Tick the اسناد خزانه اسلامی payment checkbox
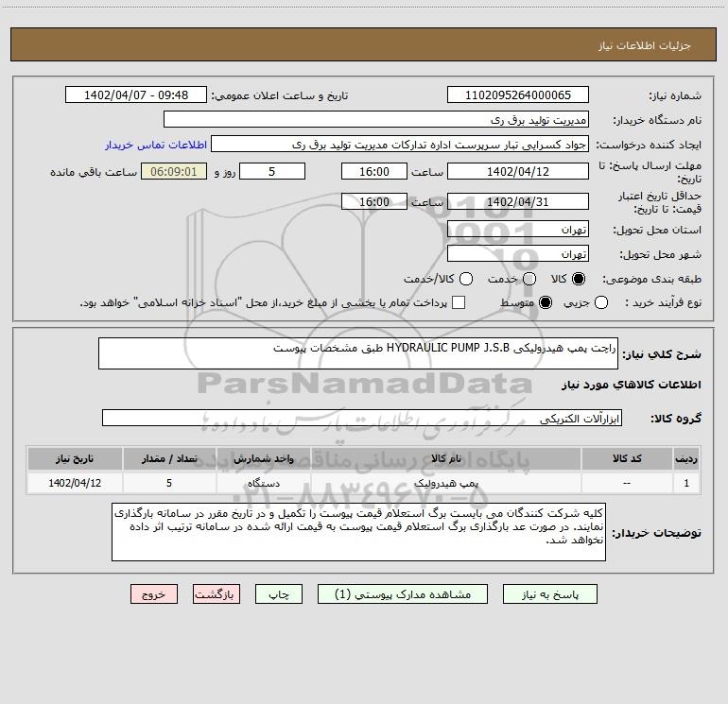Screen dimensions: 728x704 [x=459, y=302]
